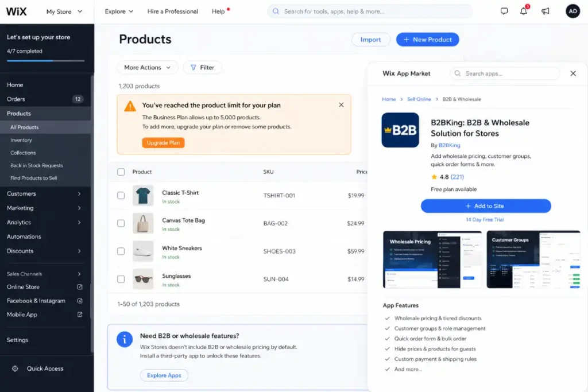Open the B2BKing developer link
The image size is (588, 392).
click(449, 145)
